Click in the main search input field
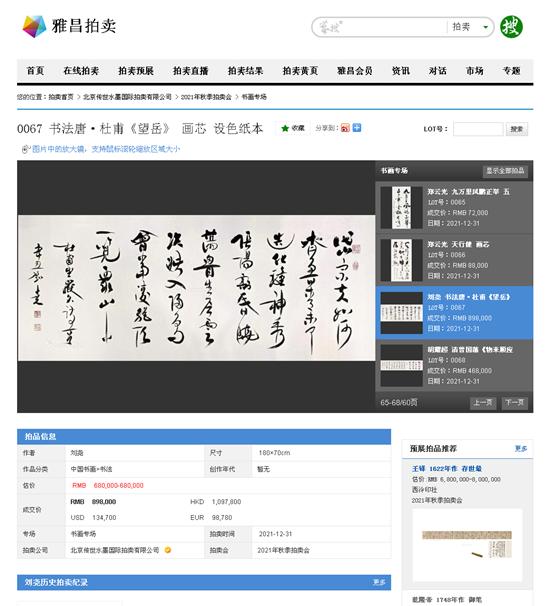This screenshot has height=606, width=550. [381, 27]
